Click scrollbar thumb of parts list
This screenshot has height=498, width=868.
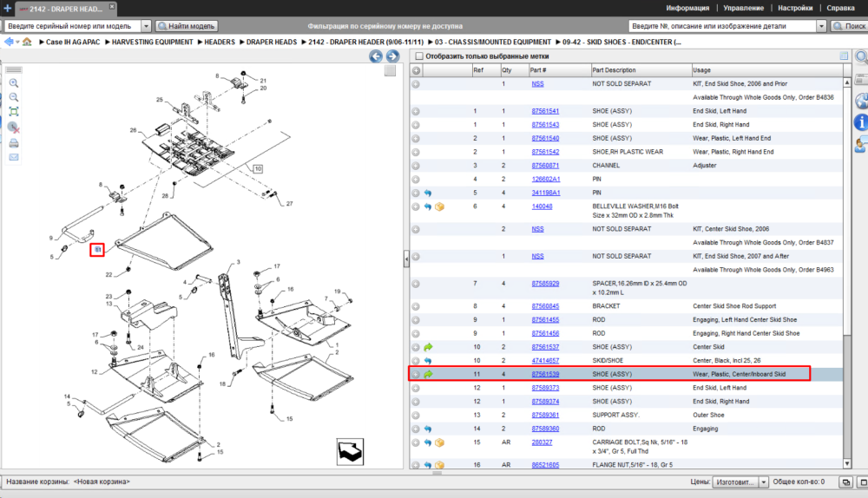click(x=847, y=210)
